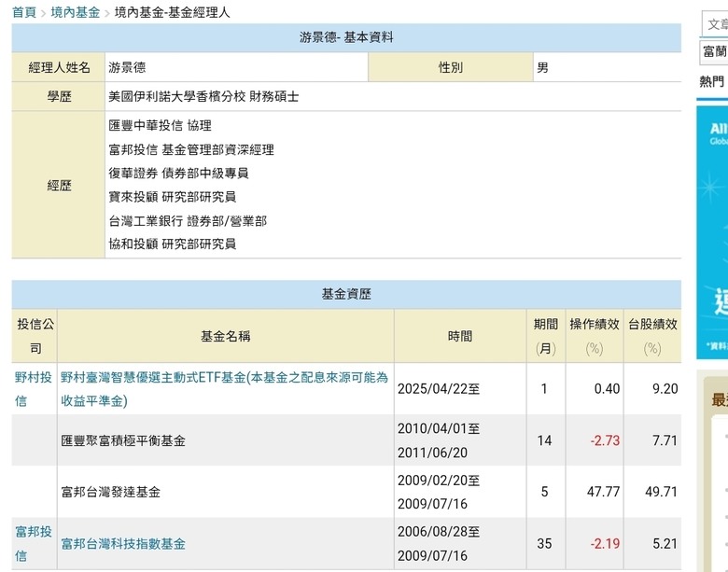
Task: Select date range 2009/02/20至 2009/07/16
Action: [439, 492]
